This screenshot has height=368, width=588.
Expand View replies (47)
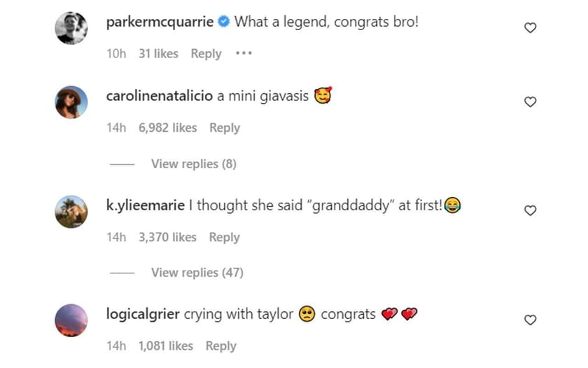pos(197,273)
